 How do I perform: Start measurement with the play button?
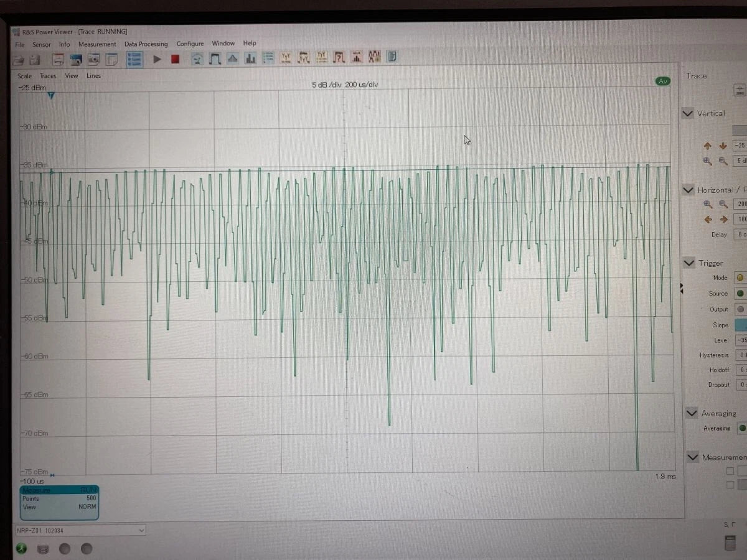click(x=157, y=59)
